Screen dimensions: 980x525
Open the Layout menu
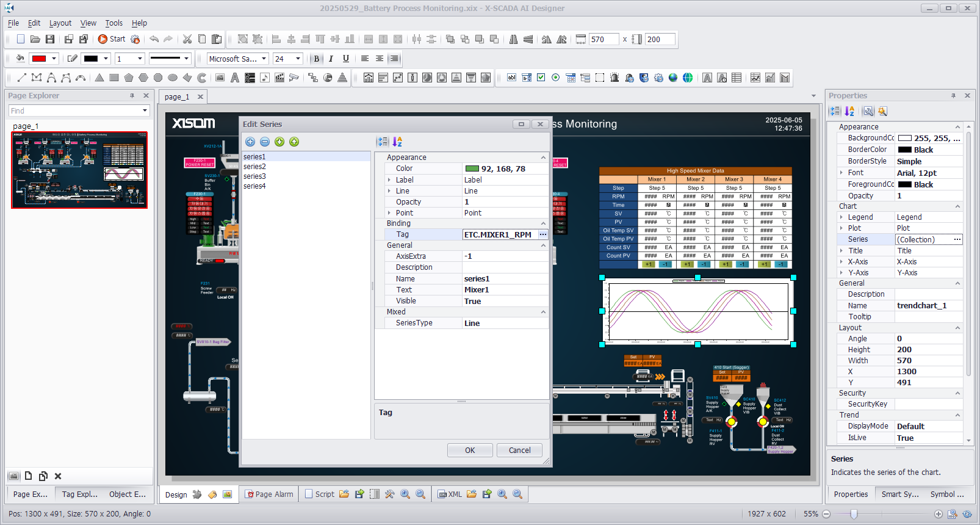[60, 23]
